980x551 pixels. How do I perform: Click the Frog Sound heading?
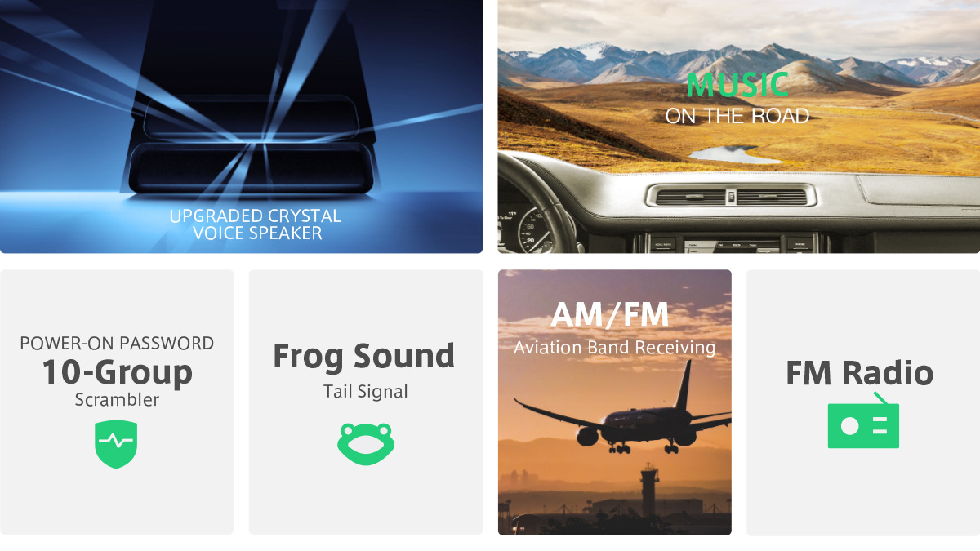364,356
